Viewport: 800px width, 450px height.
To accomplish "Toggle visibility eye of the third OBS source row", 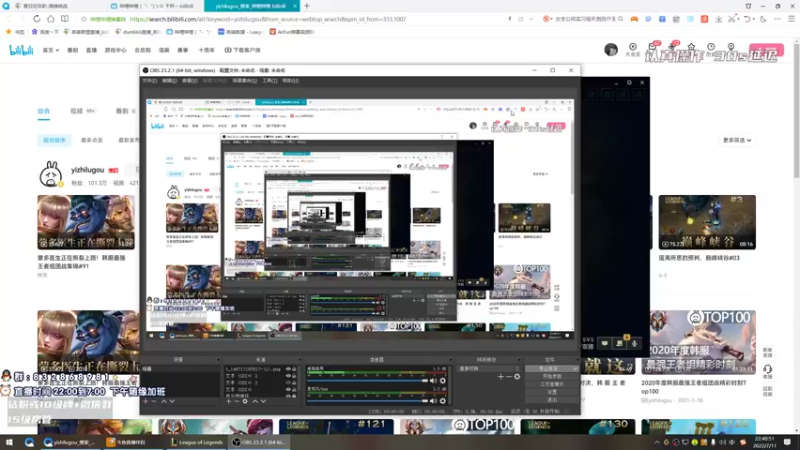I will 288,383.
